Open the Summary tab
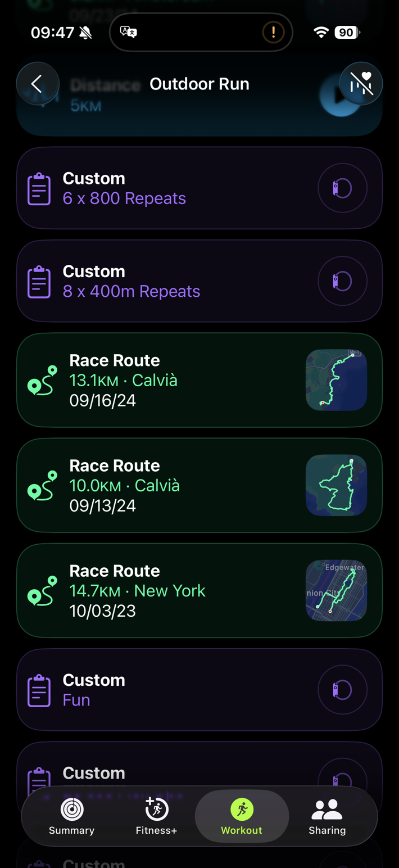The width and height of the screenshot is (399, 868). coord(71,816)
